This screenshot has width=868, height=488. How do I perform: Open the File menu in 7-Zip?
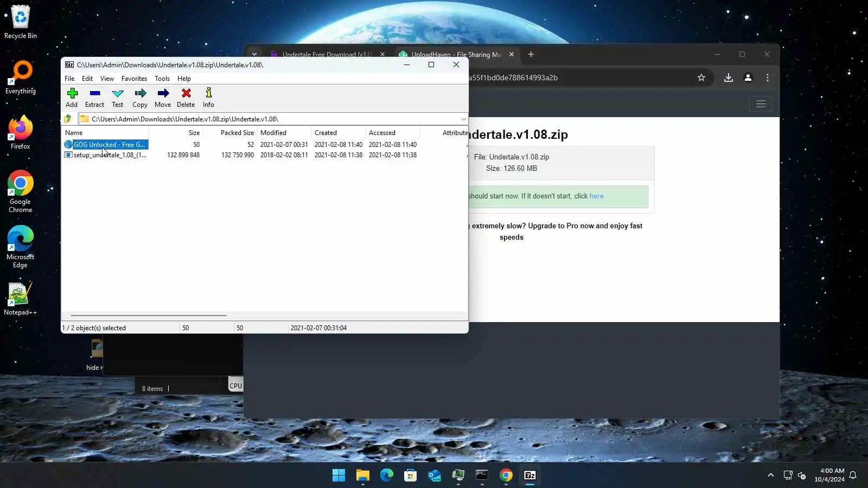pos(69,79)
